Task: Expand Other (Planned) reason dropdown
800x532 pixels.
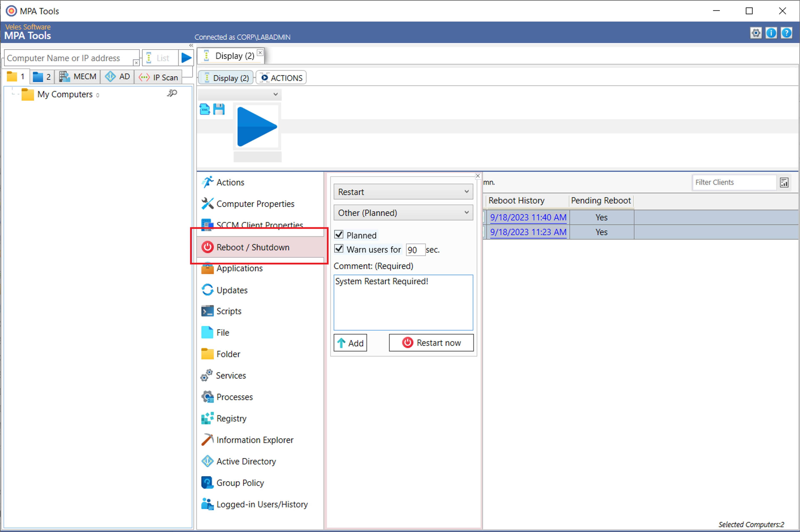Action: [x=403, y=213]
